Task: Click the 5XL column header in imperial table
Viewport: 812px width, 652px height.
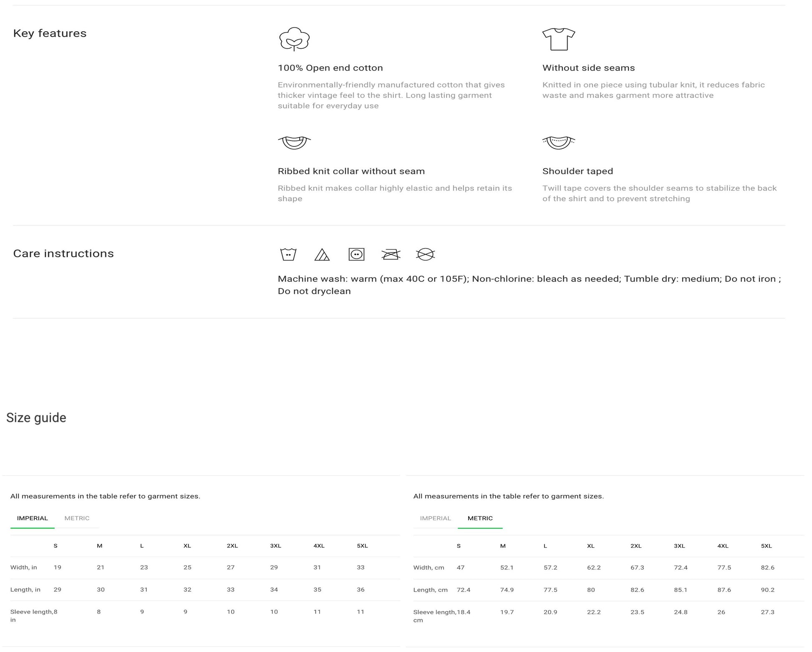Action: [x=362, y=546]
